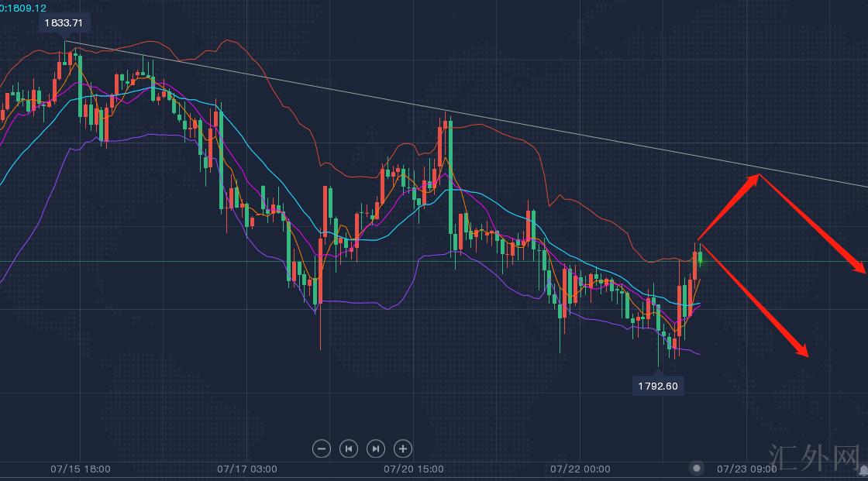Viewport: 868px width, 481px height.
Task: Click the 07/22 00:00 time label
Action: [x=580, y=469]
